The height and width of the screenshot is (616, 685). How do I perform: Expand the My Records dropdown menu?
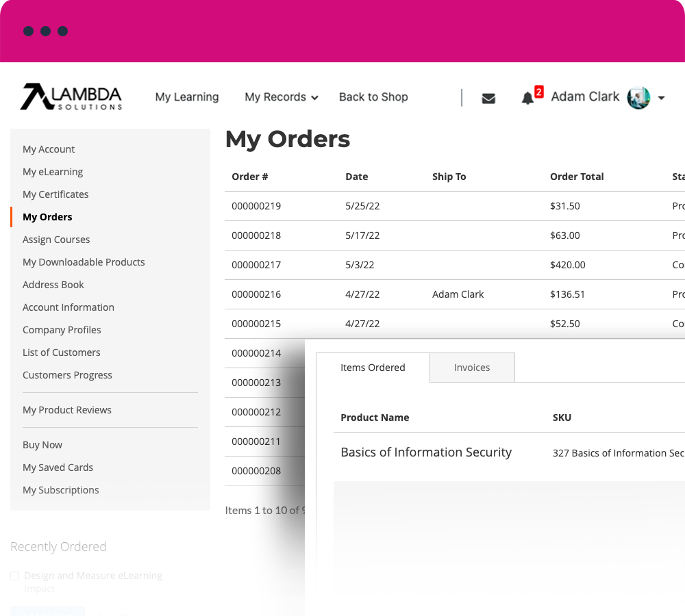282,97
